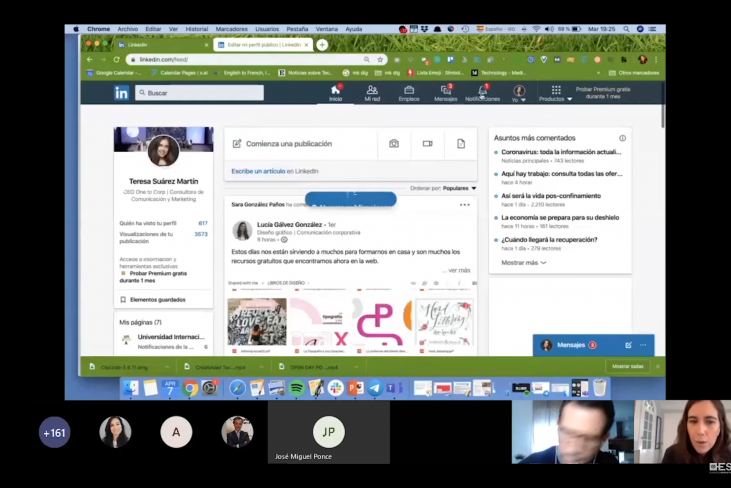Go back in Chrome
Image resolution: width=731 pixels, height=488 pixels.
tap(90, 60)
